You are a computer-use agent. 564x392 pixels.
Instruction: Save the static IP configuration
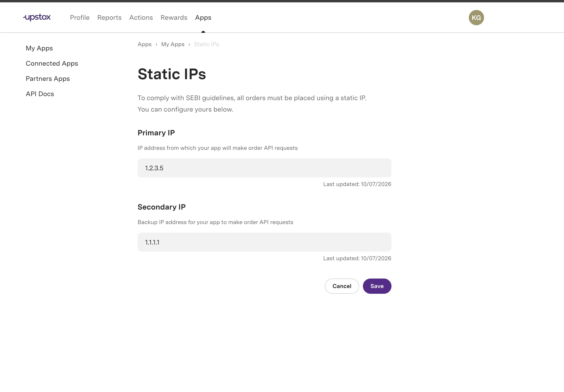click(377, 286)
